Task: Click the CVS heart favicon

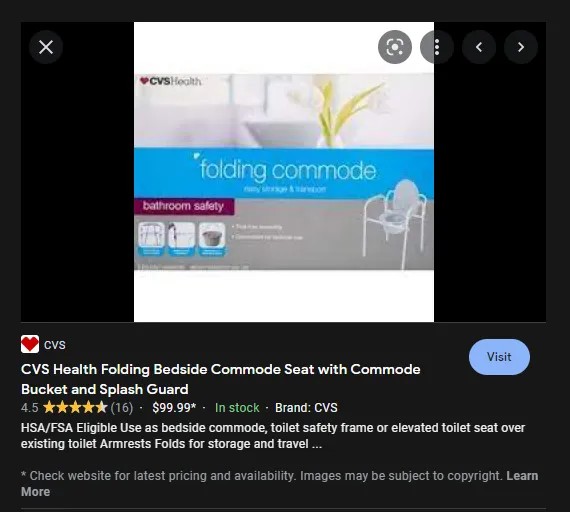Action: point(30,344)
